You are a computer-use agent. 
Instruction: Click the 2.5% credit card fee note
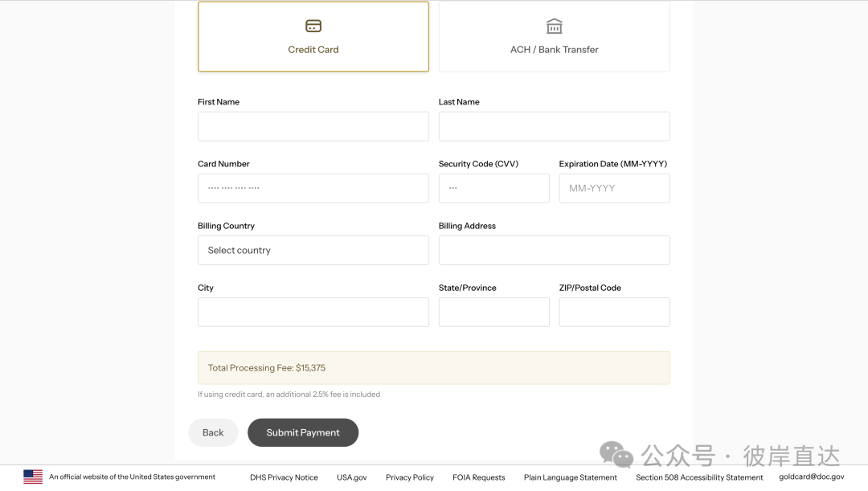tap(289, 394)
